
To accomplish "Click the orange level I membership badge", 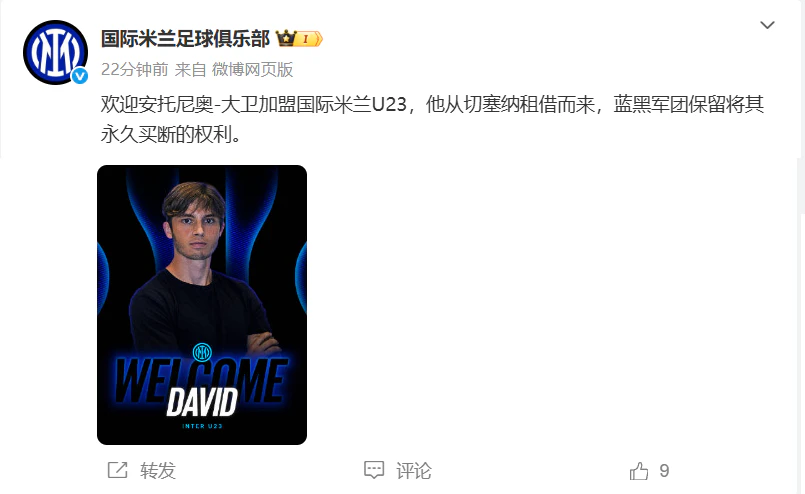I will pos(309,39).
